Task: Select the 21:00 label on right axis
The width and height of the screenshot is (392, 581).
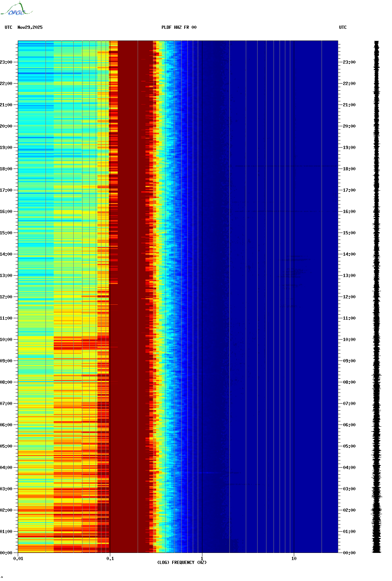Action: pyautogui.click(x=349, y=105)
